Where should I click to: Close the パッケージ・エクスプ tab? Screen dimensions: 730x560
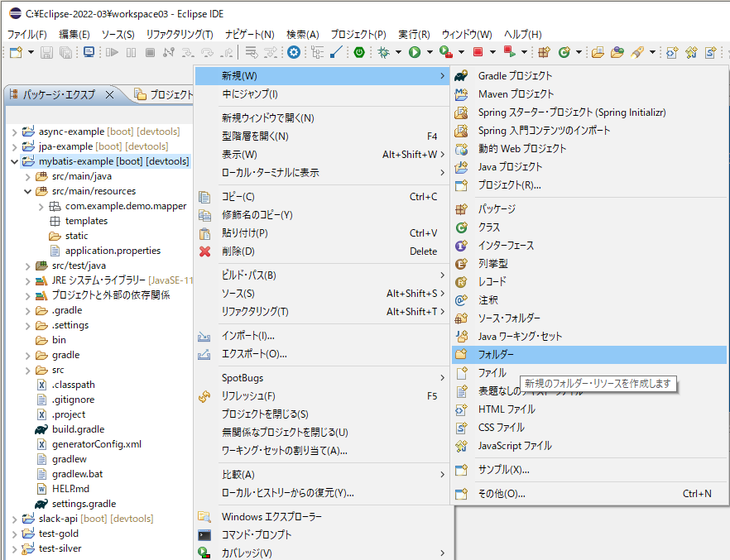tap(110, 95)
